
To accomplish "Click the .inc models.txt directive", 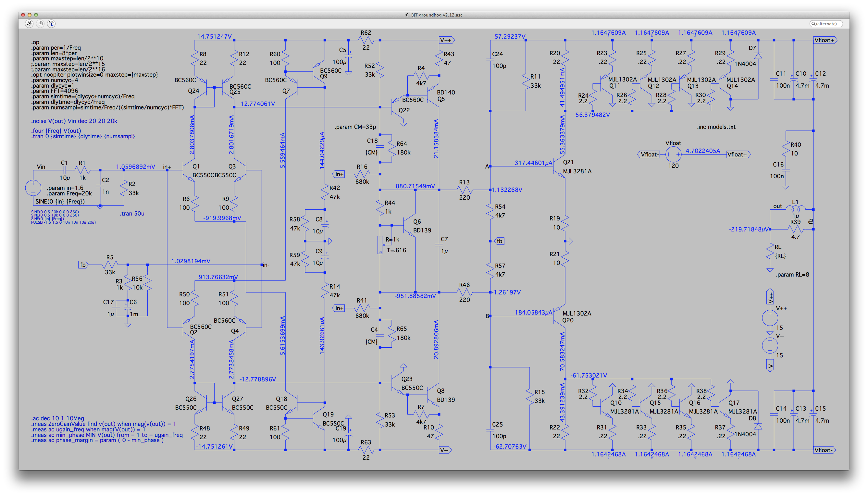I will coord(716,127).
